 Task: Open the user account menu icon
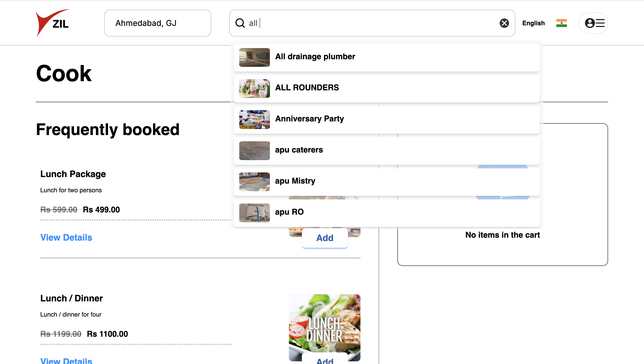coord(594,23)
